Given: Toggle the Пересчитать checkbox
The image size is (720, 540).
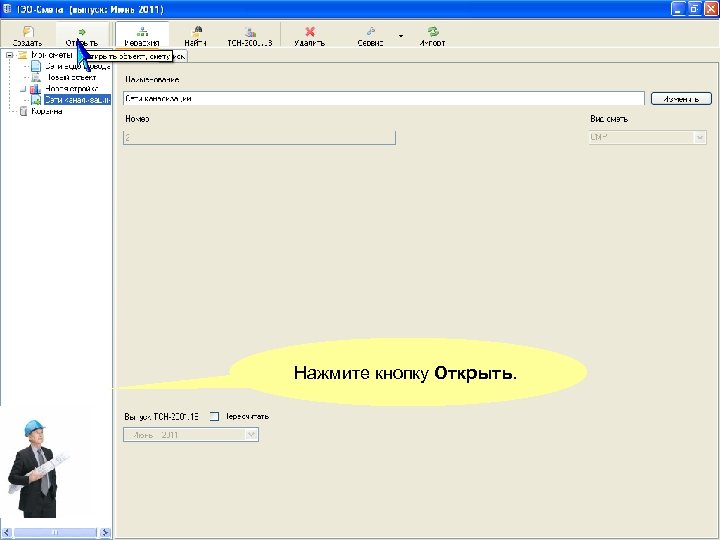Looking at the screenshot, I should [214, 416].
